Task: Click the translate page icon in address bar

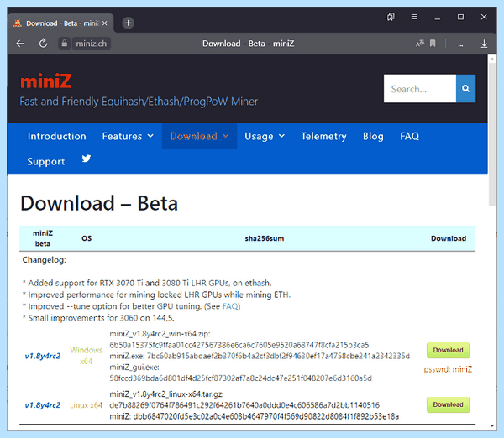Action: [x=420, y=44]
